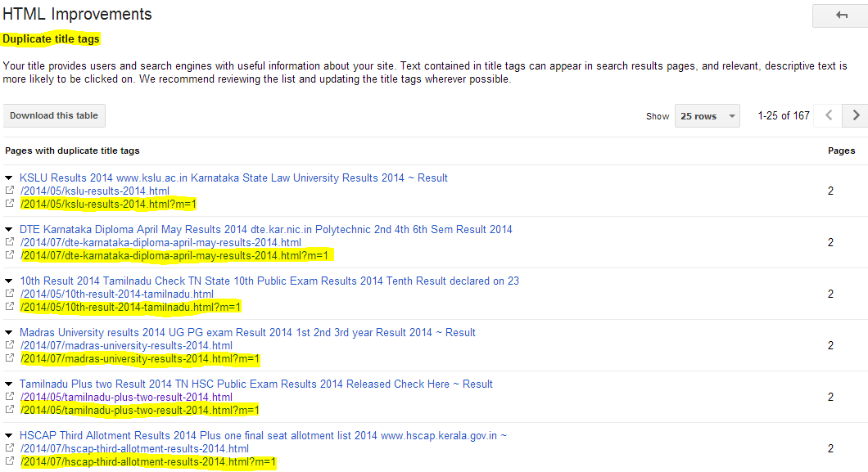The width and height of the screenshot is (868, 472).
Task: Click URL /2014/07/hscap-third-allotment-results-2014.html
Action: click(x=134, y=449)
